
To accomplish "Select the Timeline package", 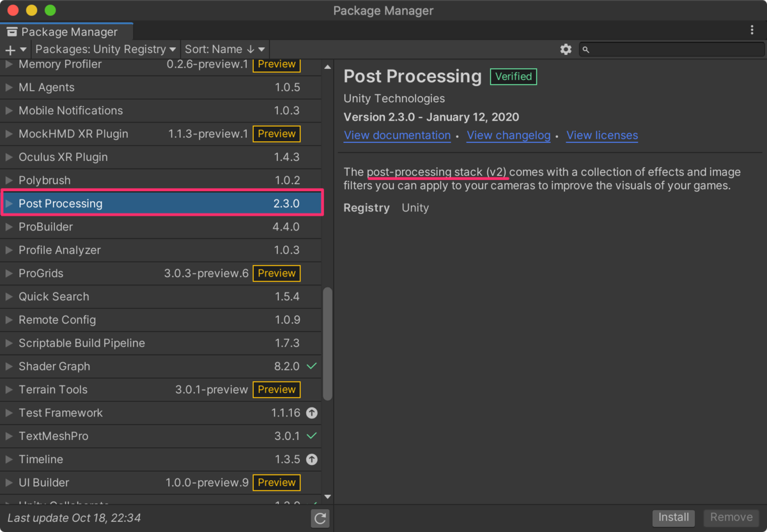I will pyautogui.click(x=160, y=460).
